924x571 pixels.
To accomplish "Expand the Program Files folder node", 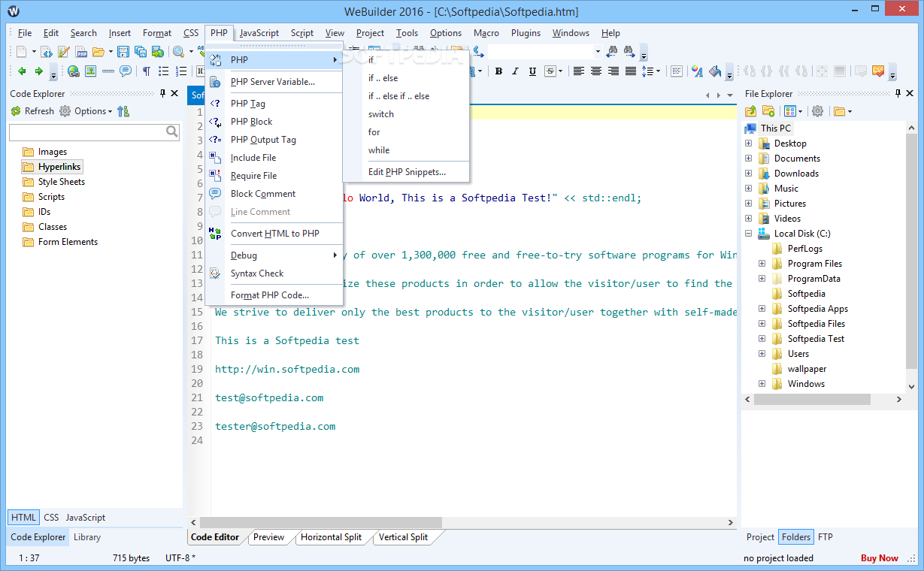I will point(762,263).
